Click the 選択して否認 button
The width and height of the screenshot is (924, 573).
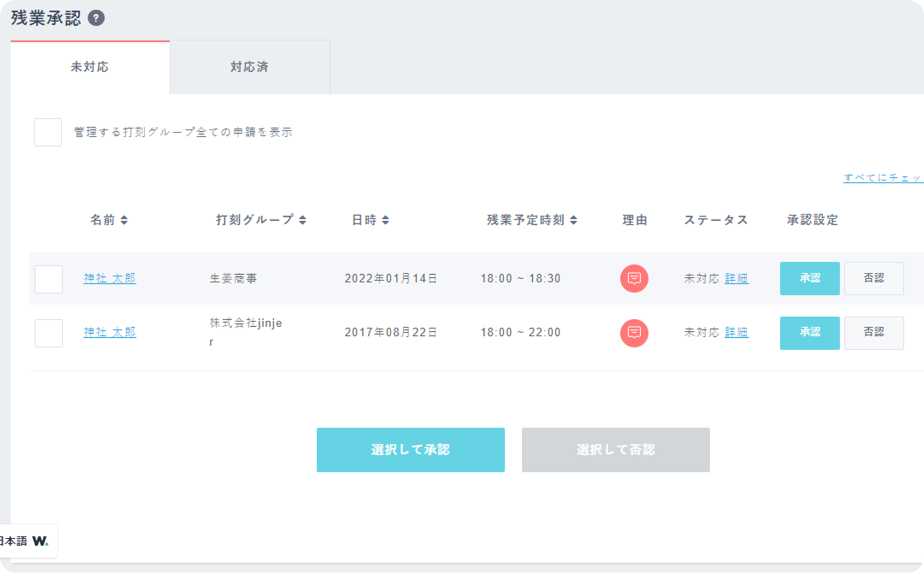pos(615,449)
